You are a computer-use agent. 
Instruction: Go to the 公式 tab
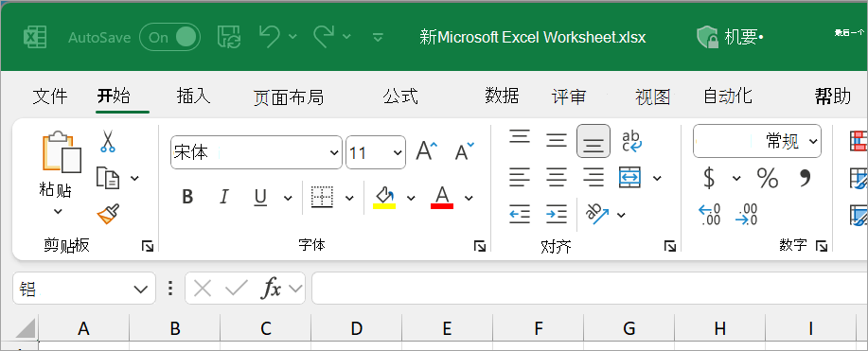[400, 97]
